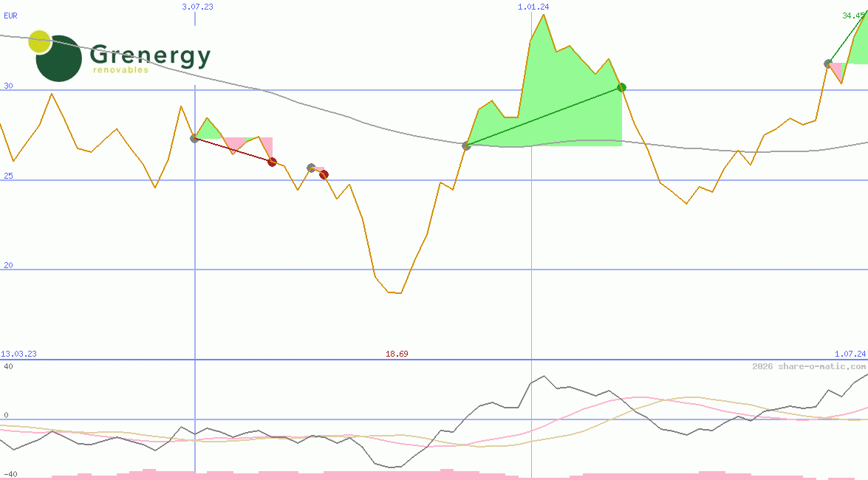This screenshot has height=480, width=868.
Task: Click the green exit dot at the 30 level
Action: tap(622, 88)
